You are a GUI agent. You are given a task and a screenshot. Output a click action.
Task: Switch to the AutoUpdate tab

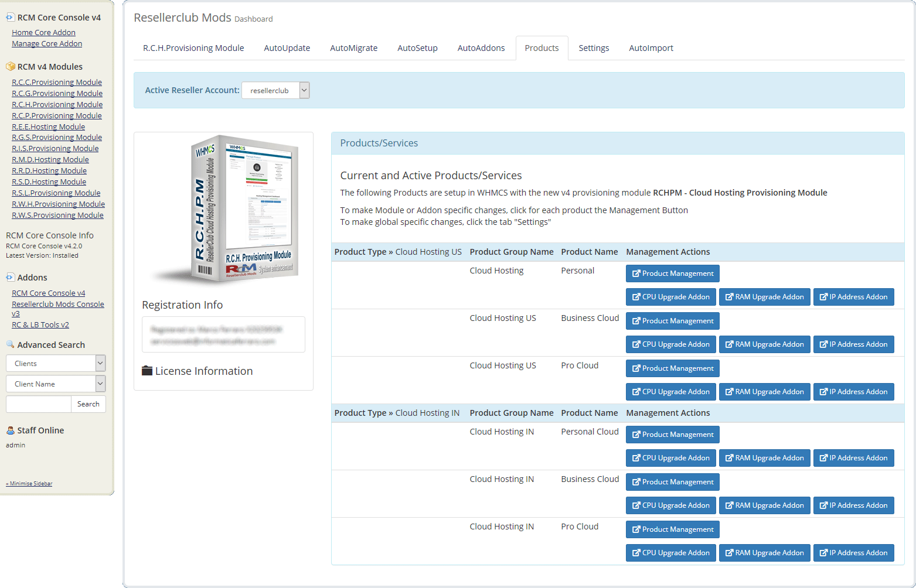point(287,48)
